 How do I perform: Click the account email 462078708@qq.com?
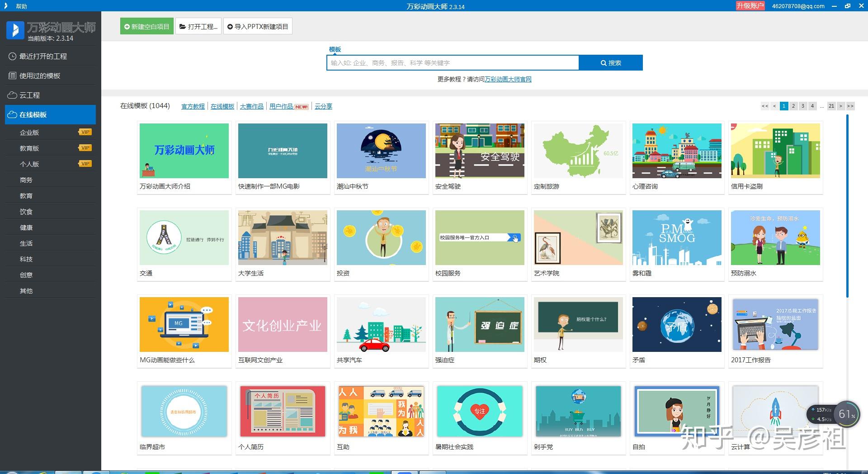pyautogui.click(x=798, y=6)
